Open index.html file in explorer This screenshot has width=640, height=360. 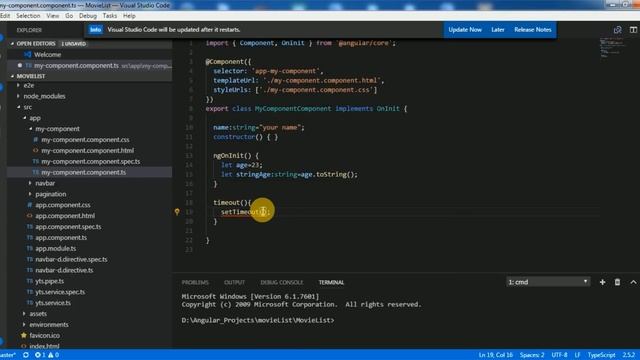[44, 346]
